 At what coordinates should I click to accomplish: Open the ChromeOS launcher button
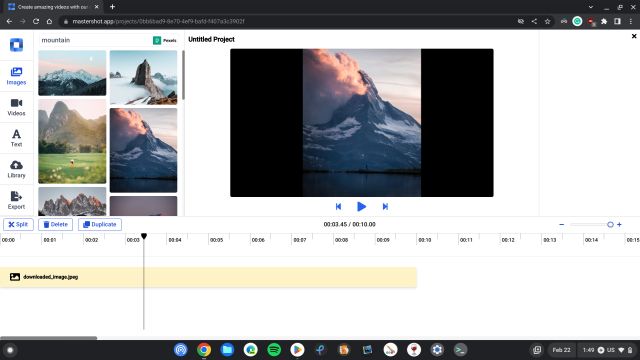coord(10,350)
